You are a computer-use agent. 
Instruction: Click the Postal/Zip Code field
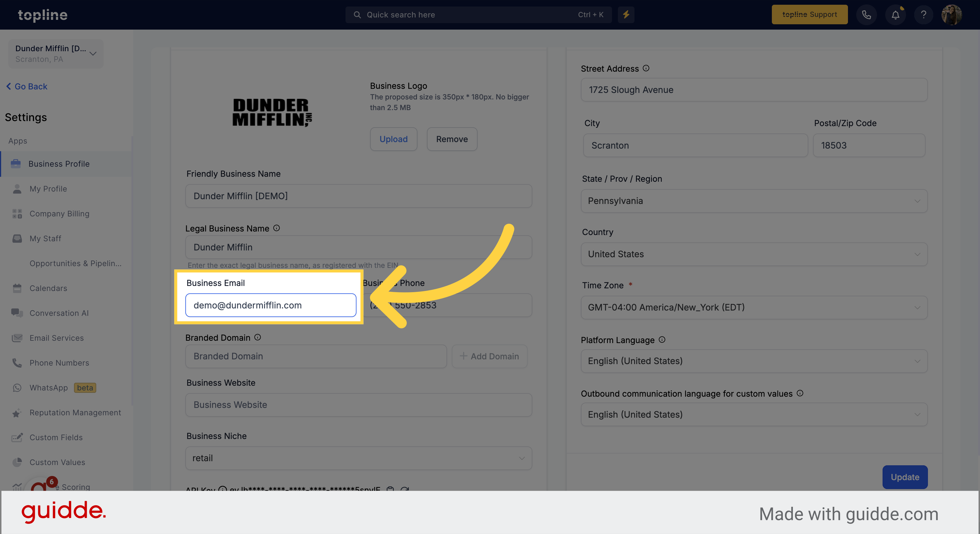(869, 145)
